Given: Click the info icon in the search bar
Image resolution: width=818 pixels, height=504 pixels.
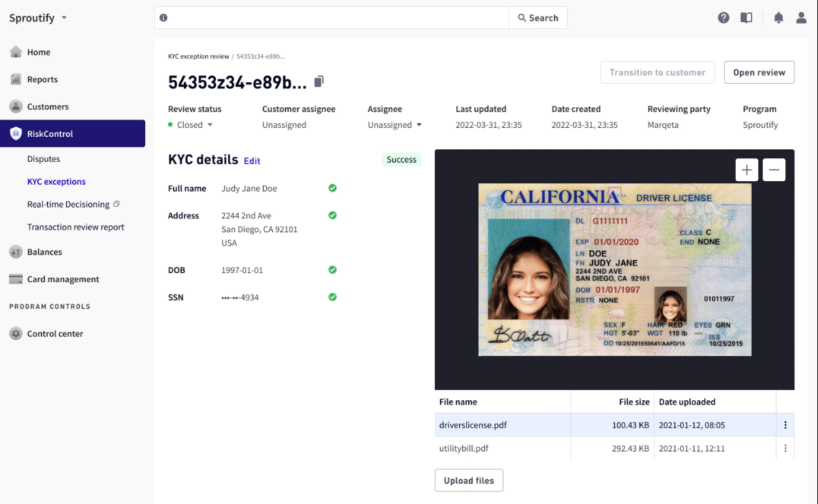Looking at the screenshot, I should click(163, 18).
